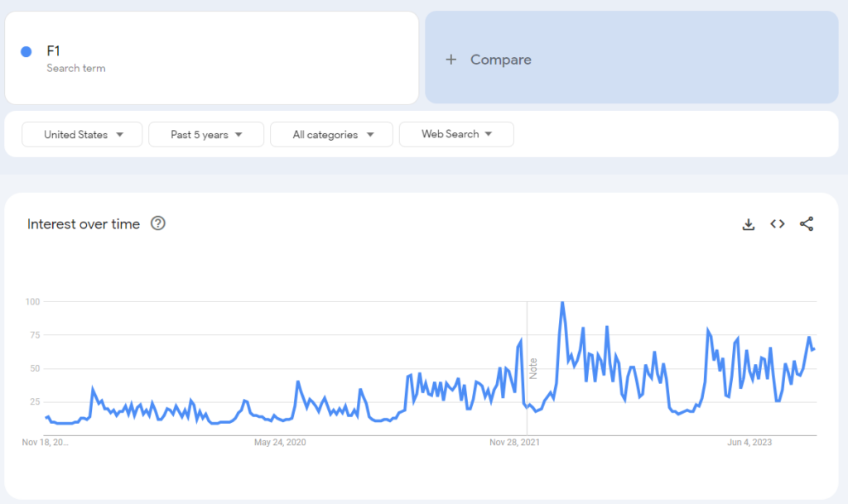This screenshot has width=848, height=504.
Task: Click the 50 y-axis value
Action: (x=35, y=368)
